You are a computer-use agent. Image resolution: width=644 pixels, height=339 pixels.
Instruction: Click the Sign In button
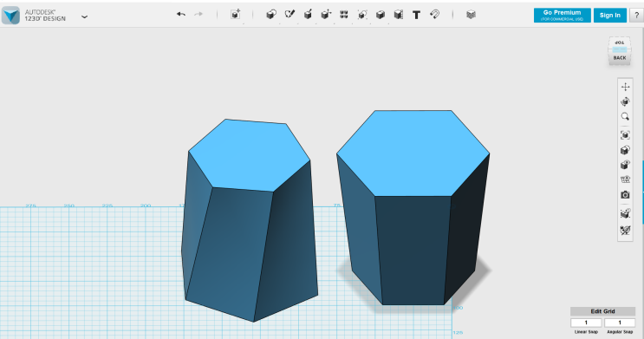click(610, 16)
